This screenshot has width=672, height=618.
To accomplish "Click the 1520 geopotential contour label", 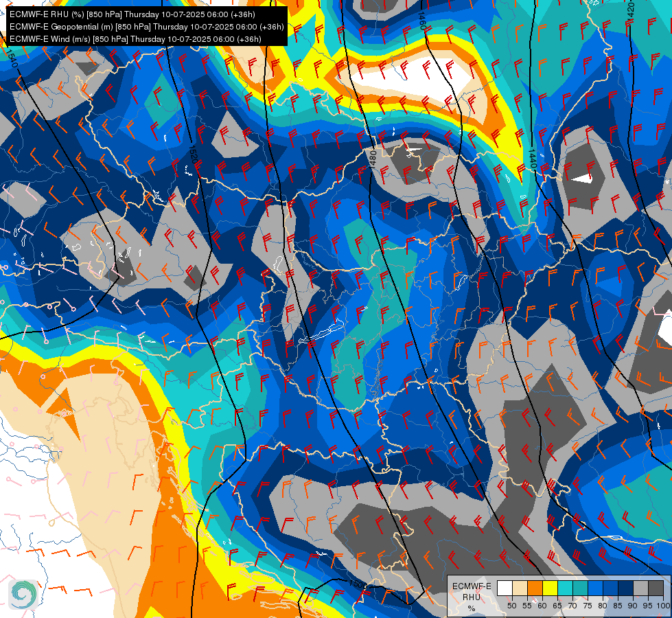I will point(193,154).
